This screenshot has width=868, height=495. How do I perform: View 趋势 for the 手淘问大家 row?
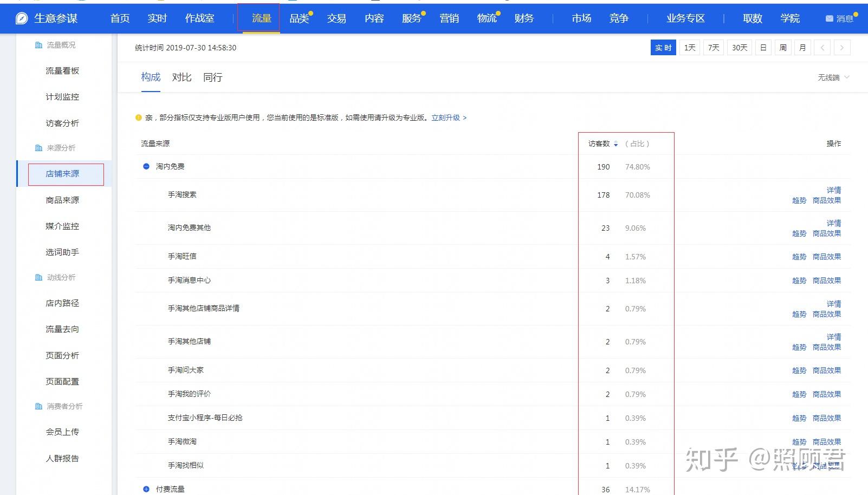[x=799, y=370]
